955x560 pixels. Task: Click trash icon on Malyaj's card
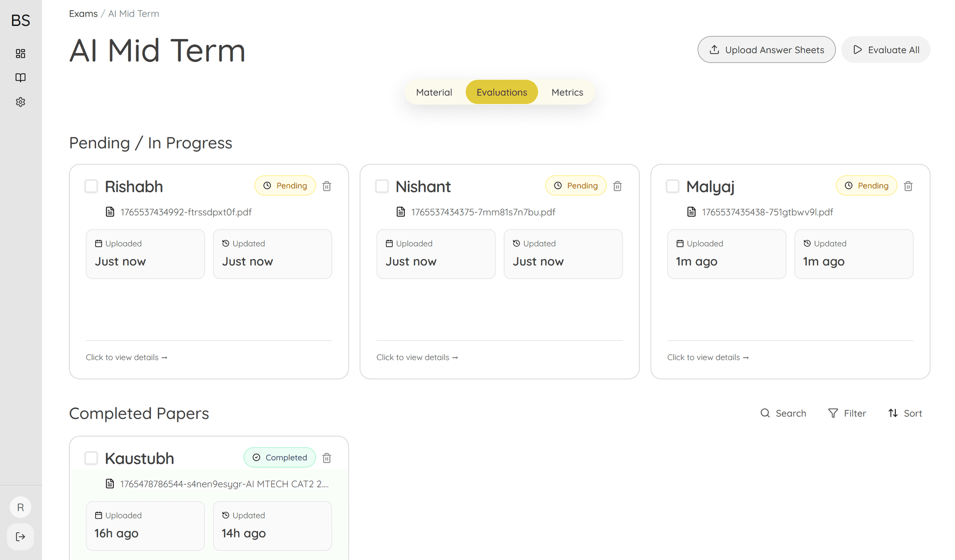[x=908, y=186]
